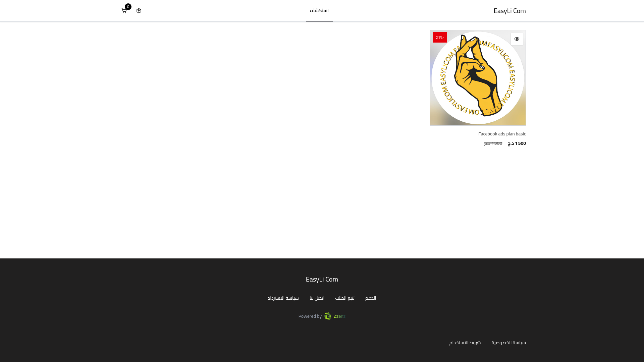Open تتبع الطلب footer link

[345, 298]
